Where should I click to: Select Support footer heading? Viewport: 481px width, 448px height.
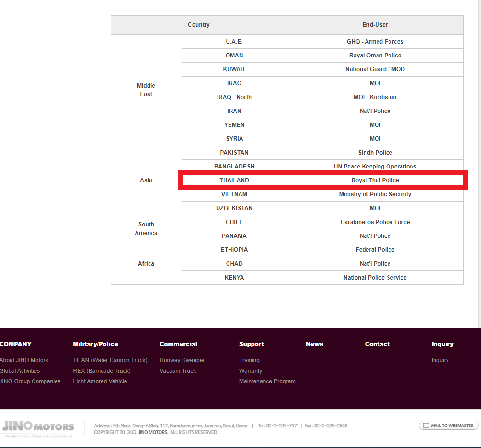pos(252,344)
